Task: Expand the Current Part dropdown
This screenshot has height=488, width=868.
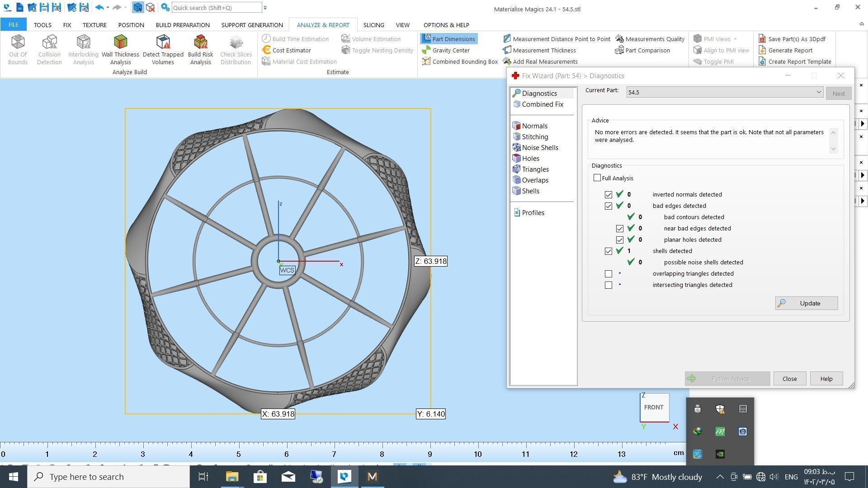Action: (x=818, y=92)
